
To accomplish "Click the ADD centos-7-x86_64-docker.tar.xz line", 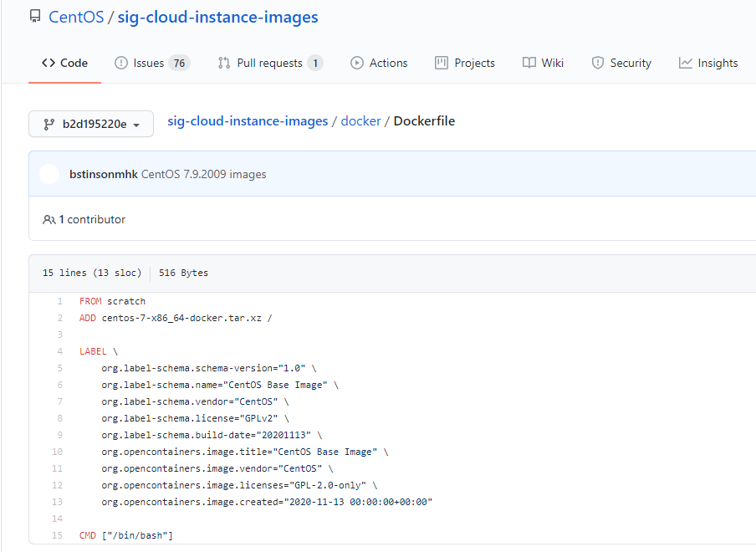I will [176, 318].
